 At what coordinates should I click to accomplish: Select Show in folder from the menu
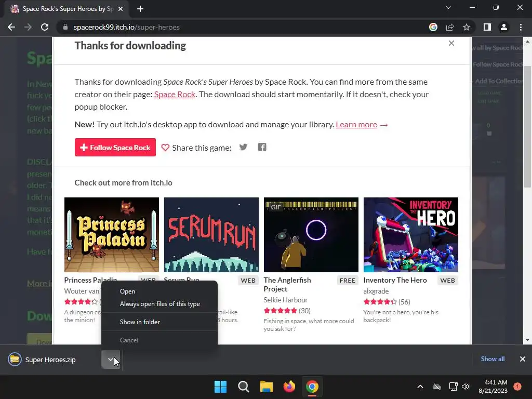(x=159, y=322)
